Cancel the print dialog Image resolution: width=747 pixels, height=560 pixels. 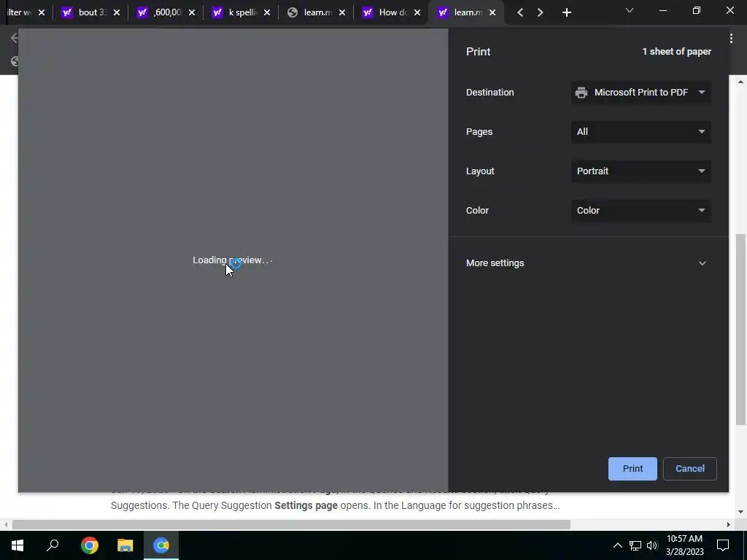click(x=689, y=469)
